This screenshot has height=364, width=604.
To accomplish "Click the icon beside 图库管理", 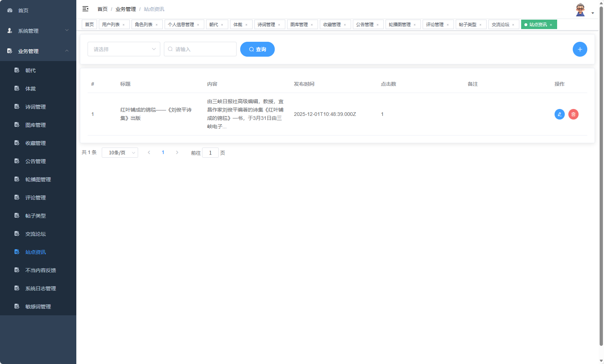I will [x=17, y=125].
